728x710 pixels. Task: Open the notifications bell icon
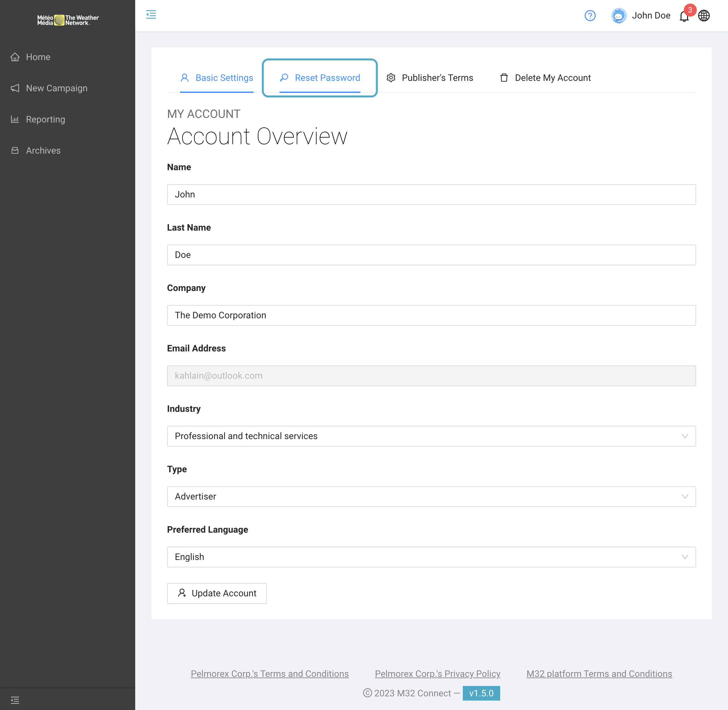[x=684, y=17]
